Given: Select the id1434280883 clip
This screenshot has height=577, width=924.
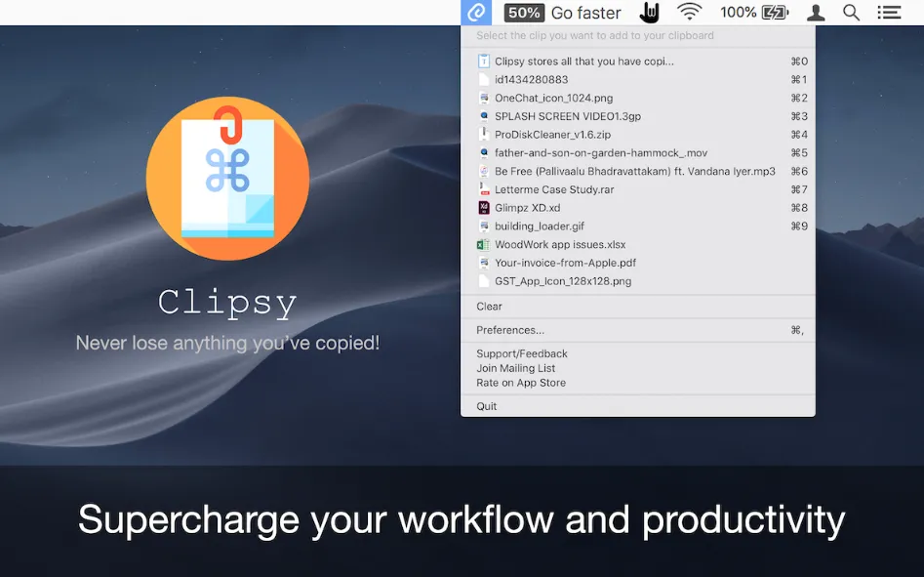Looking at the screenshot, I should pos(637,79).
